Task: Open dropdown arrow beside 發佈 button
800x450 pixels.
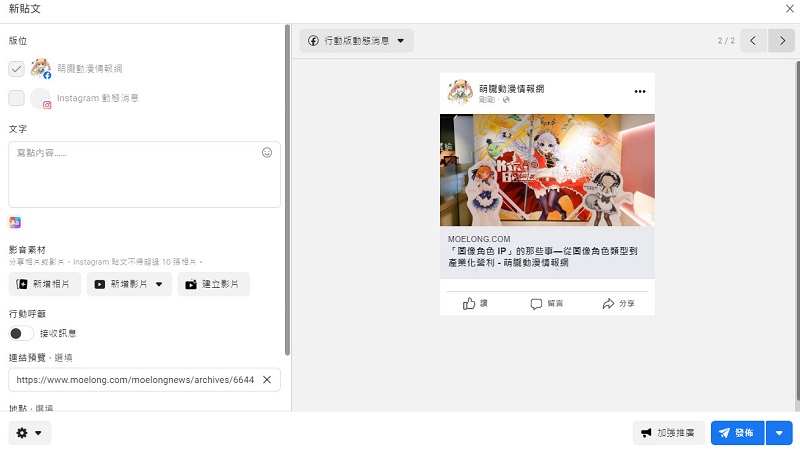Action: 780,433
